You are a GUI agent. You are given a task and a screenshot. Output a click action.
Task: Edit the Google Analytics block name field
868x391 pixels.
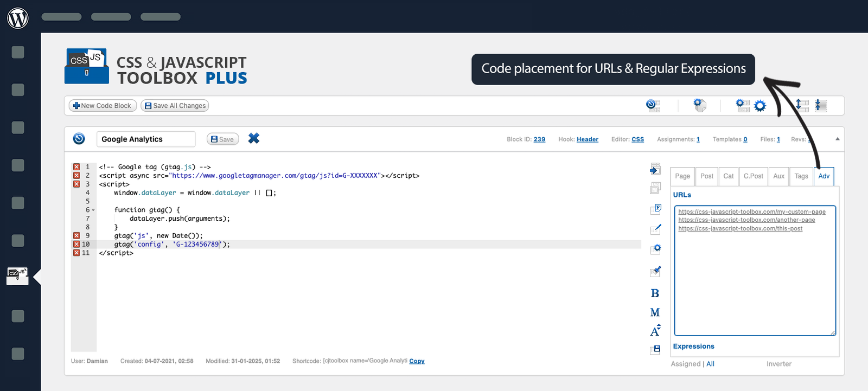146,139
